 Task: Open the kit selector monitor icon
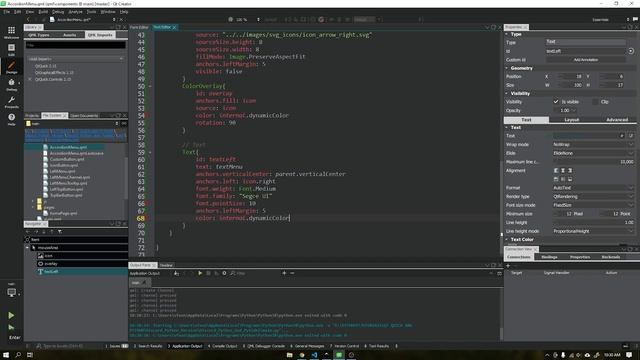point(11,292)
